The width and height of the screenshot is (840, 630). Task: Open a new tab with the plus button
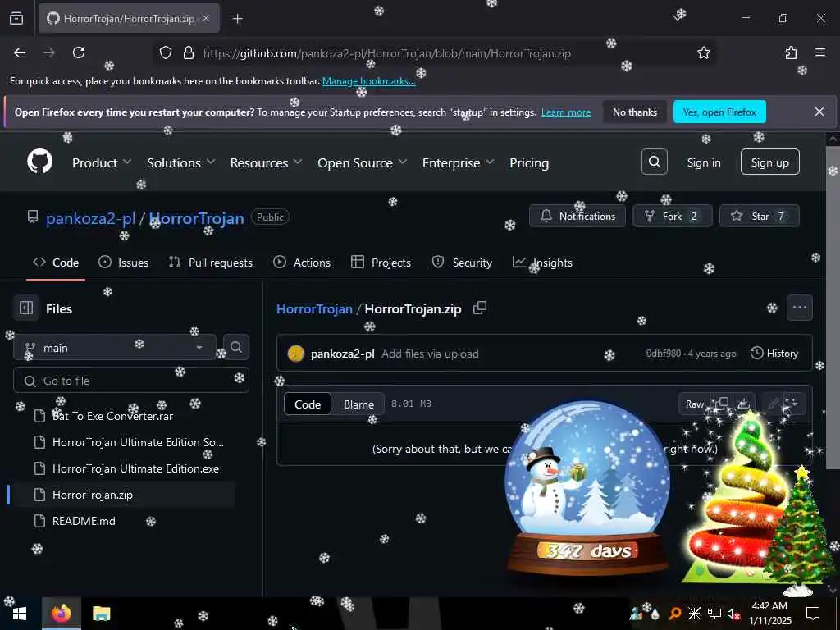pos(237,19)
